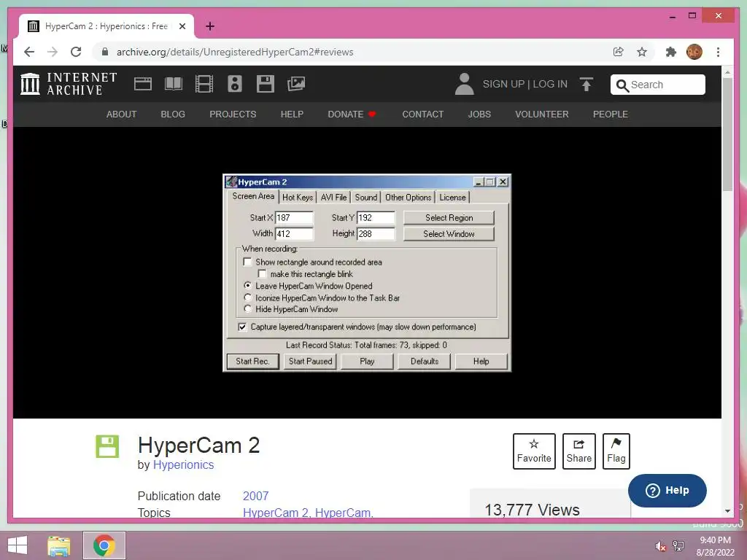747x560 pixels.
Task: Switch to the Other Options tab
Action: 408,197
